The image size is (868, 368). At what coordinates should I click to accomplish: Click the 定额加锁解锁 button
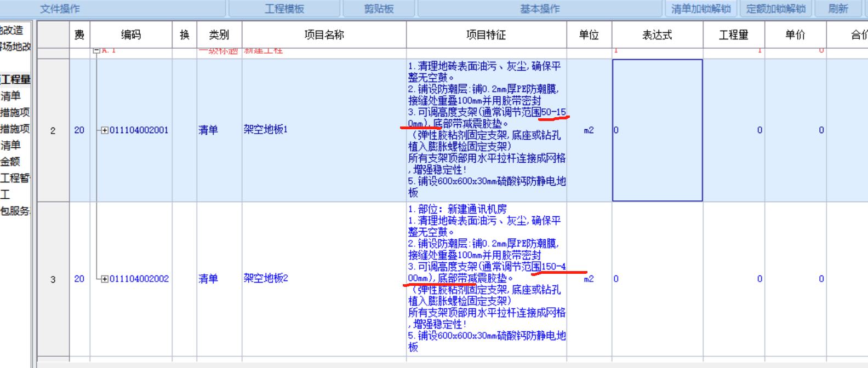click(775, 9)
